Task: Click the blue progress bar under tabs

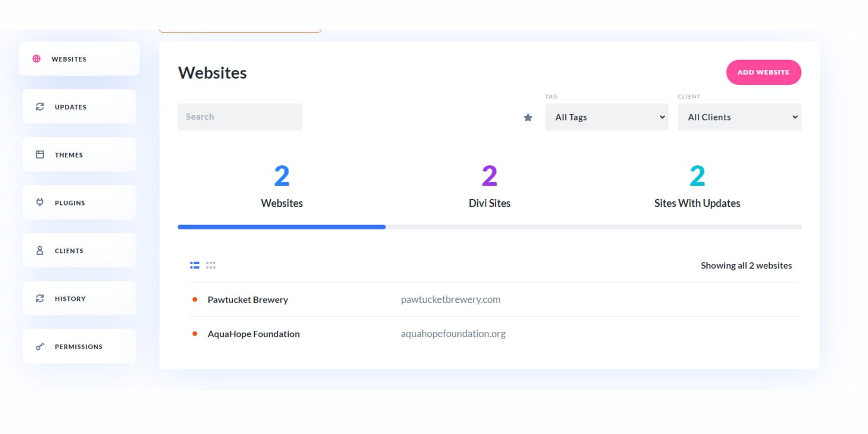Action: pos(282,227)
